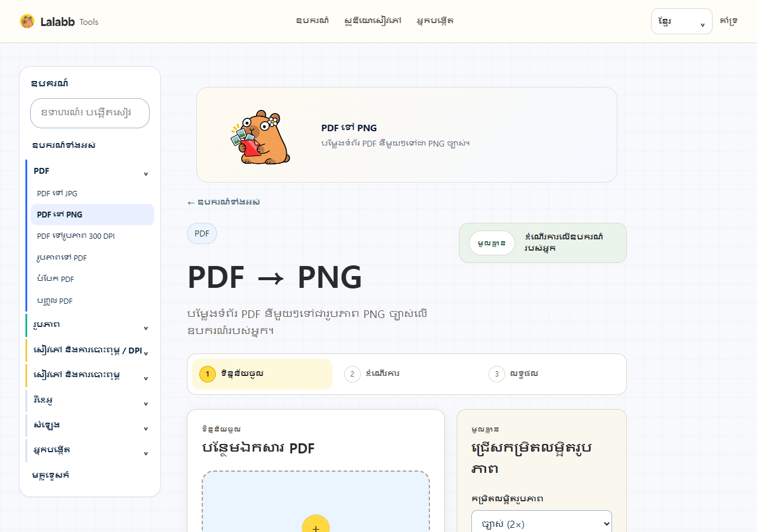The width and height of the screenshot is (757, 532).
Task: Go back via the "← ឧបករណ៍ទាំងអស់" arrow link
Action: [x=224, y=202]
